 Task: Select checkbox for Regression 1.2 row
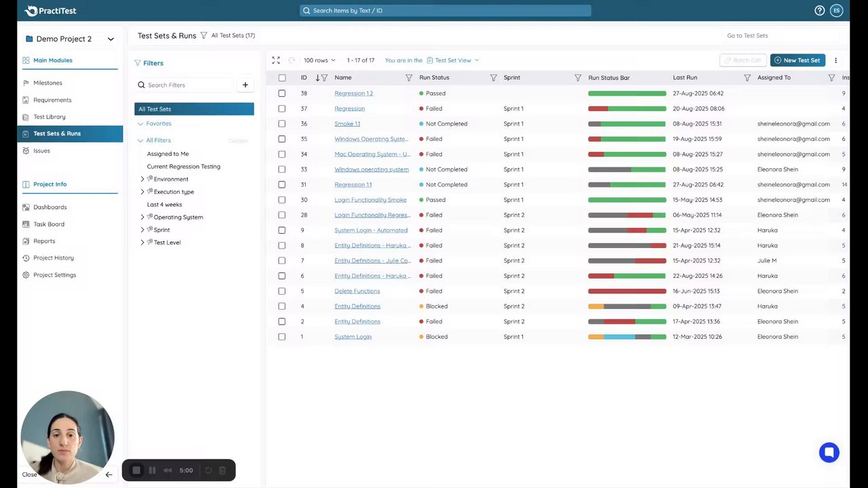(x=282, y=94)
